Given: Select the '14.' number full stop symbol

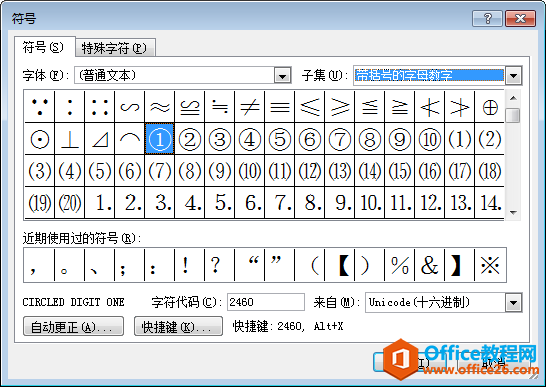Looking at the screenshot, I should click(490, 203).
